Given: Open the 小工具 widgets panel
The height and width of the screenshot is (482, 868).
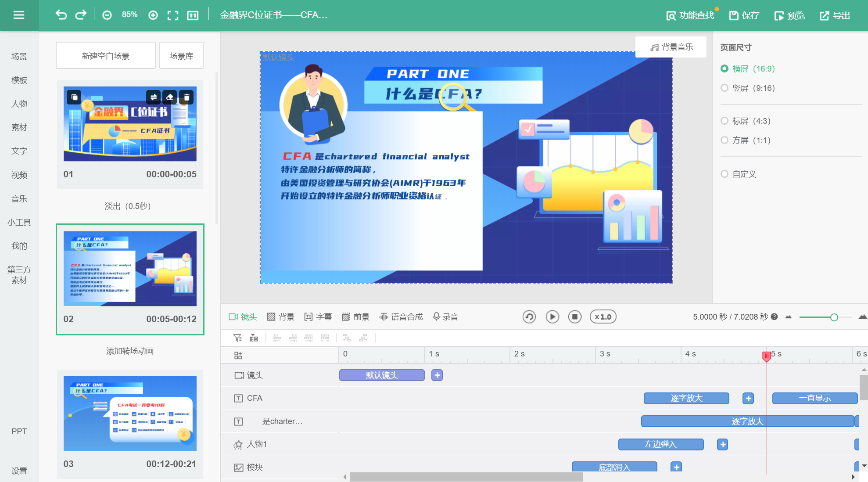Looking at the screenshot, I should coord(19,222).
